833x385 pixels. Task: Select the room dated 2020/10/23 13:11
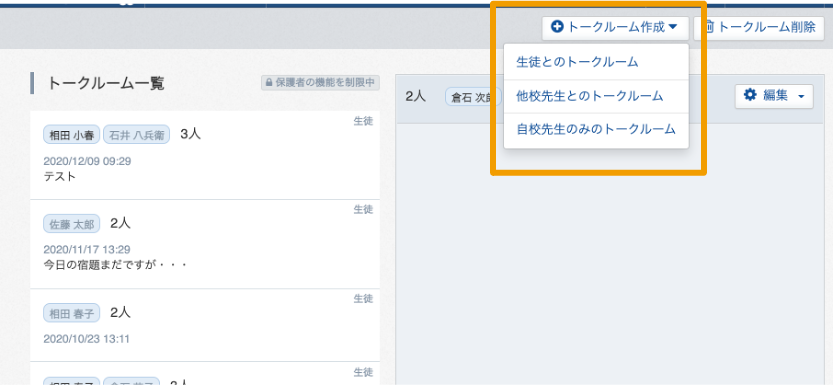(205, 325)
